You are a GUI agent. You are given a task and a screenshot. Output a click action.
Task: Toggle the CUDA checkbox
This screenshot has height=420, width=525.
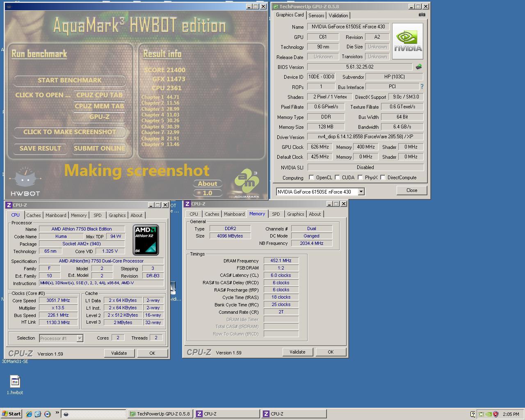[337, 178]
